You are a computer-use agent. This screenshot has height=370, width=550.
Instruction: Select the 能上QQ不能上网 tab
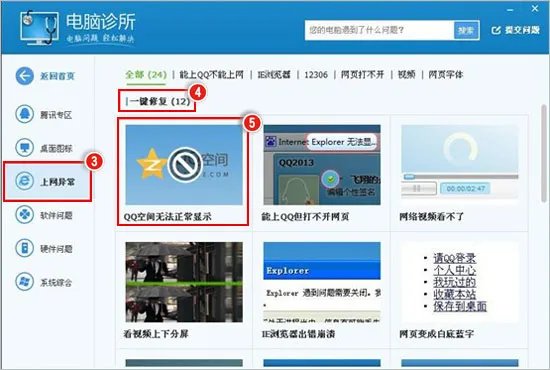[212, 75]
